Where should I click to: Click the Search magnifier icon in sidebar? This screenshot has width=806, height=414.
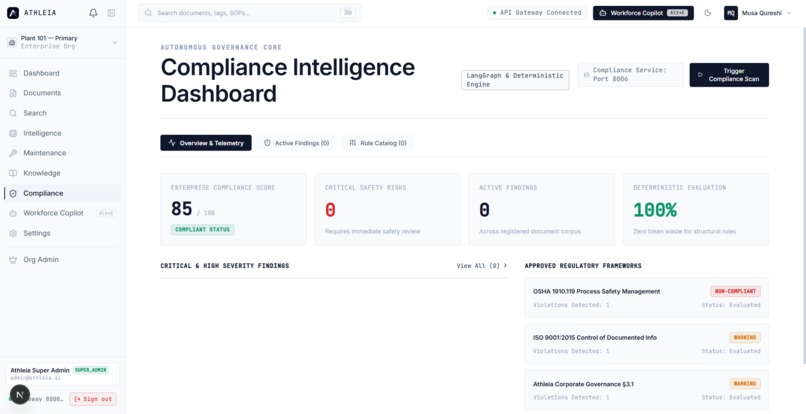(13, 113)
